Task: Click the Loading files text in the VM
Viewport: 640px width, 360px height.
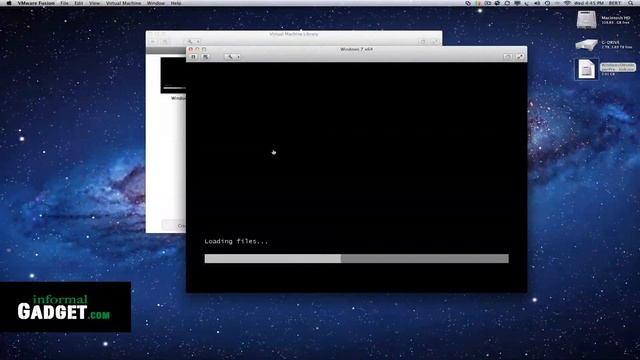Action: point(236,241)
